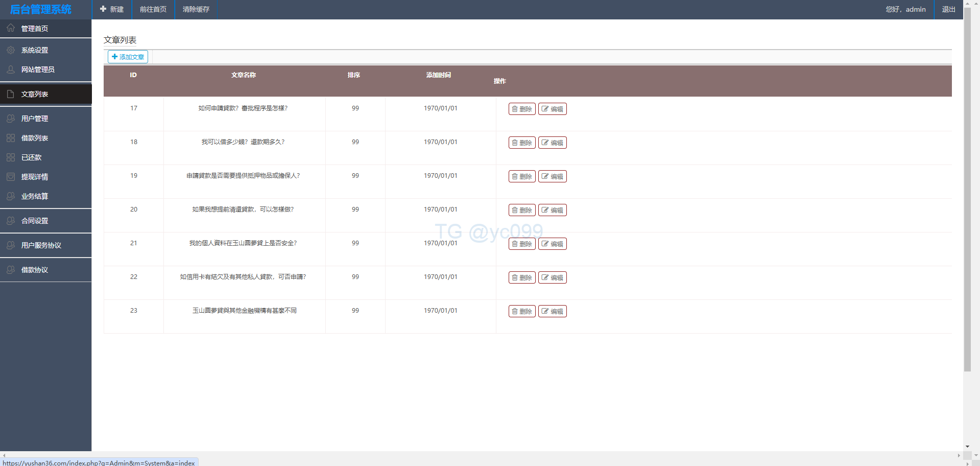Click the plus icon beside 新建

103,9
